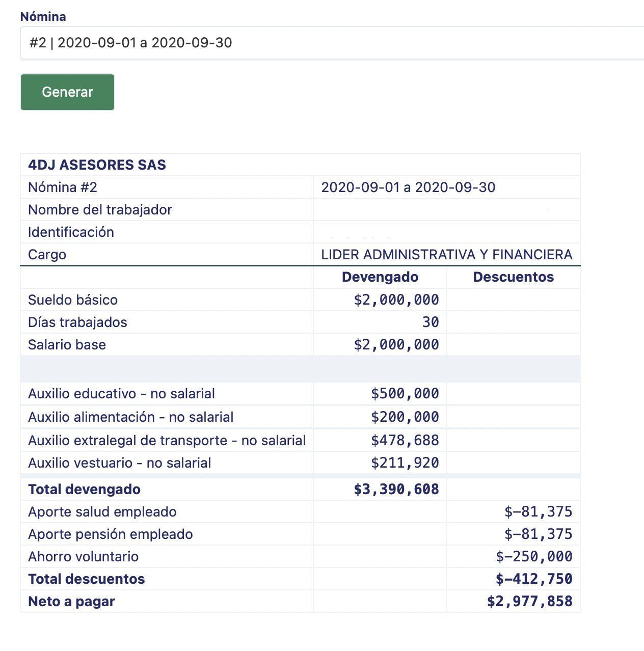Open the Nómina period dropdown
This screenshot has width=644, height=651.
pyautogui.click(x=331, y=43)
